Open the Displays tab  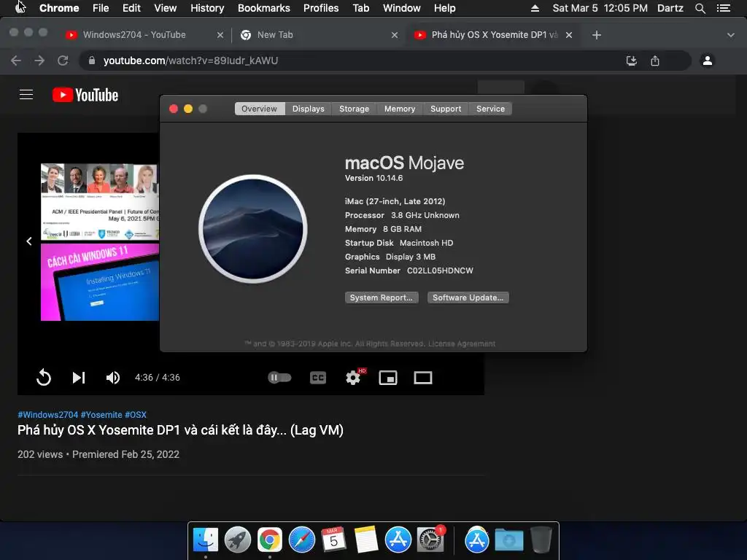coord(309,109)
